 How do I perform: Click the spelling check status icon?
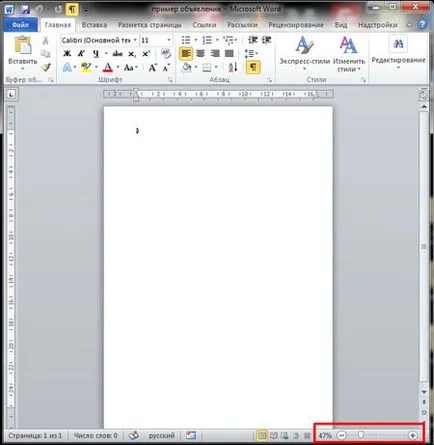click(133, 435)
